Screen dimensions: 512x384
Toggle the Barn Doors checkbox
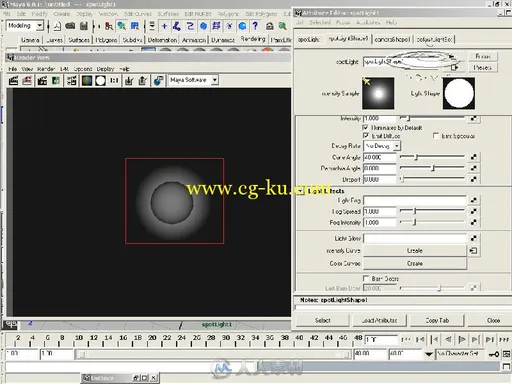[x=366, y=278]
